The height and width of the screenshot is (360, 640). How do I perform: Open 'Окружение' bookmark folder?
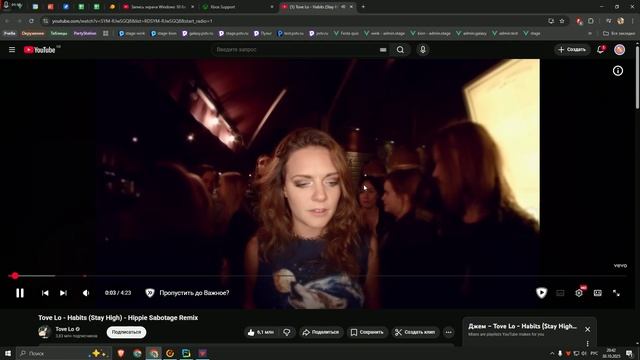[33, 33]
